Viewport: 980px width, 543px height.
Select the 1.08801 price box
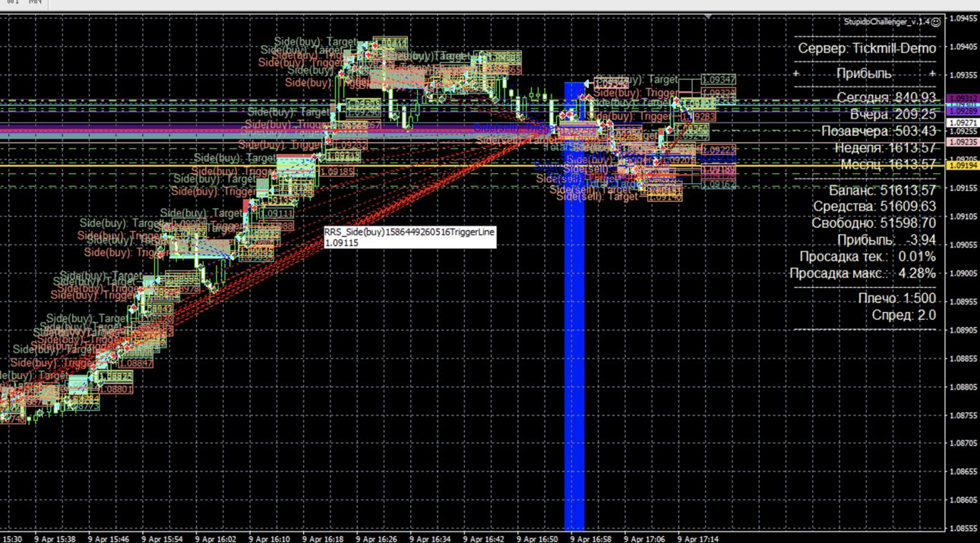tap(116, 389)
